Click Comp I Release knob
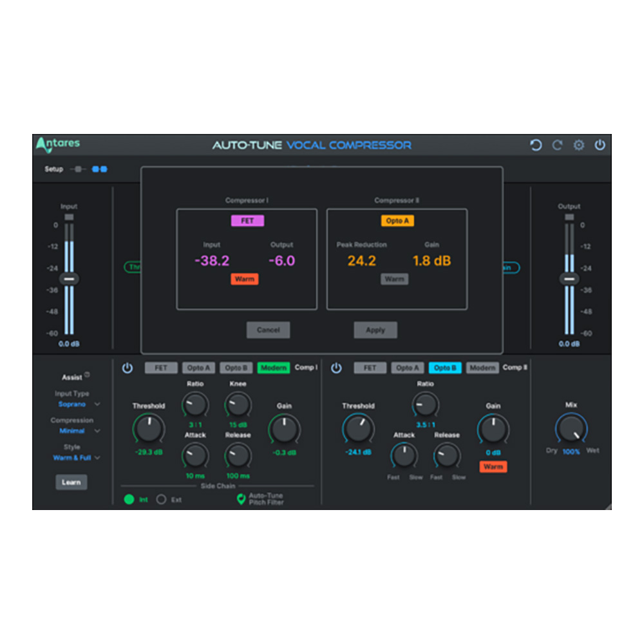The image size is (644, 644). click(238, 455)
